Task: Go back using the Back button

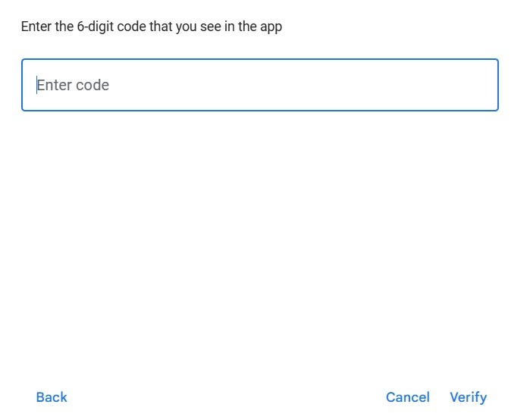Action: (x=52, y=397)
